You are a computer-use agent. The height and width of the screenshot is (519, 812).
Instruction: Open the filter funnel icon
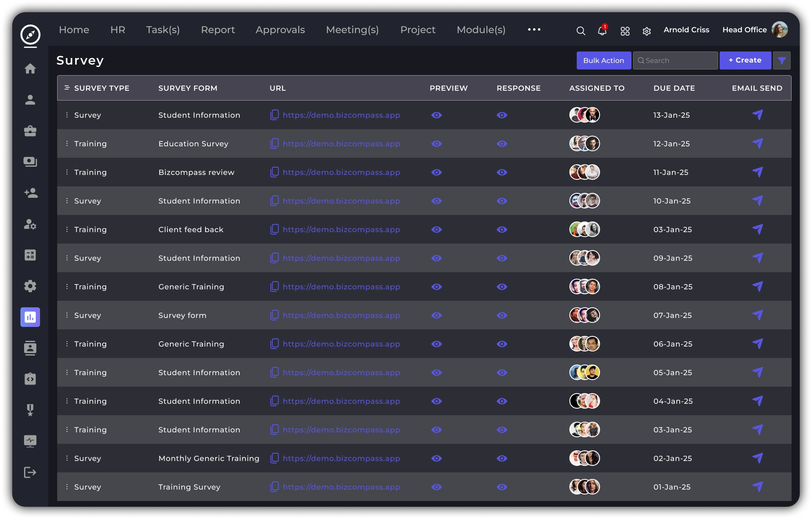pos(781,60)
